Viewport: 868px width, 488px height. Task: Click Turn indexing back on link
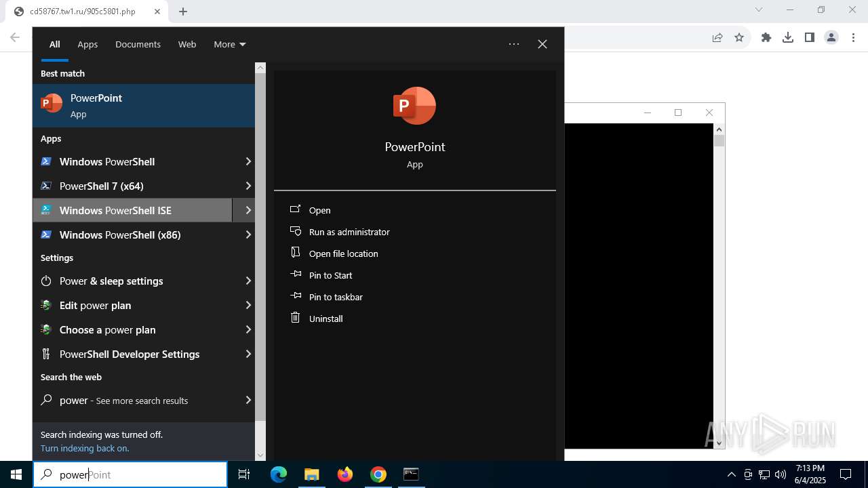(x=85, y=448)
